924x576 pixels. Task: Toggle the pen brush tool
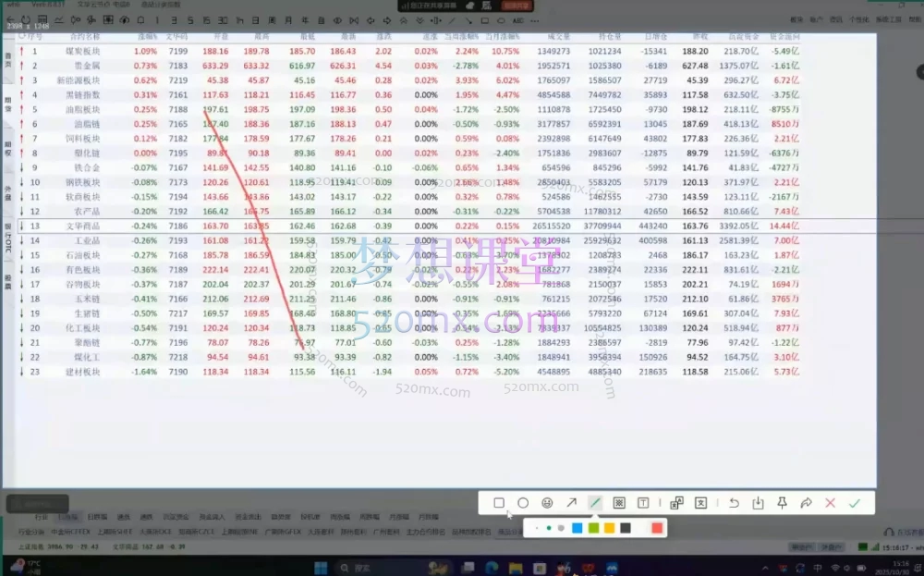click(x=595, y=503)
